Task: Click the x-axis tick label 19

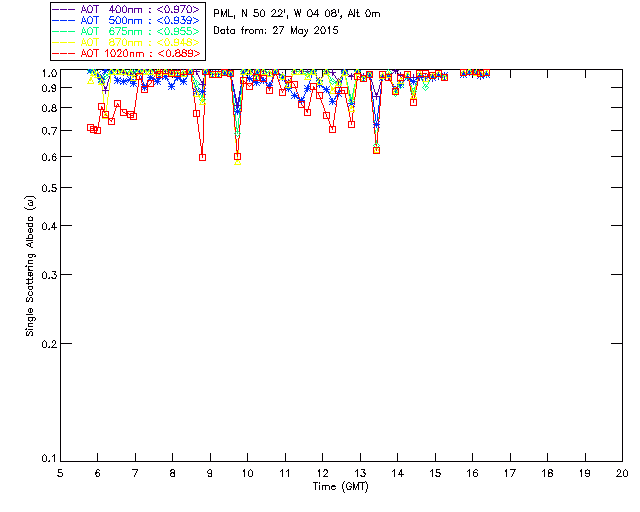Action: [585, 473]
